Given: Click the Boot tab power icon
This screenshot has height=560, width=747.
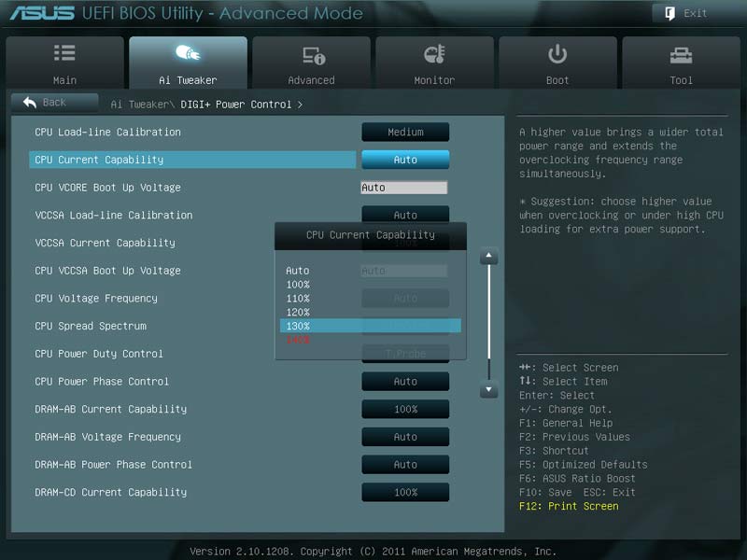Looking at the screenshot, I should [x=557, y=54].
